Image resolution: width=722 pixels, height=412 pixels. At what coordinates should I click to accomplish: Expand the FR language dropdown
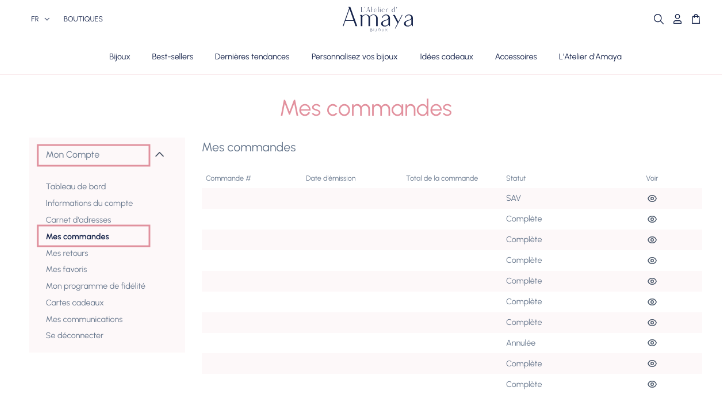coord(40,19)
